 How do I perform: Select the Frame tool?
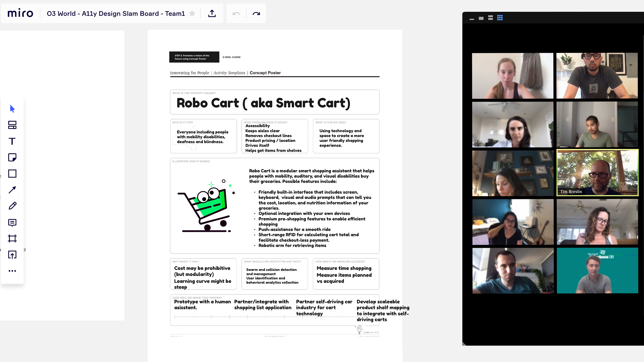coord(12,238)
